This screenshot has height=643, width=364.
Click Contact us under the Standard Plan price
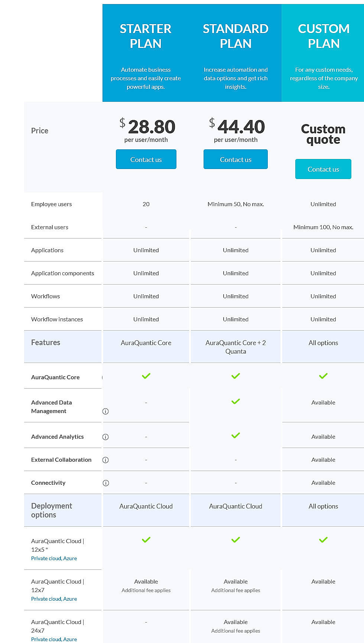pos(235,159)
